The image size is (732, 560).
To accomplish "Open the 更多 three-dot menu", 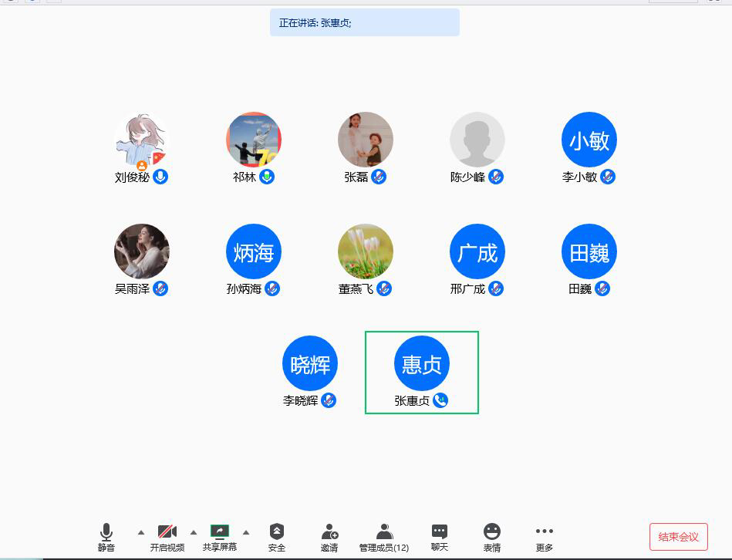I will coord(545,532).
